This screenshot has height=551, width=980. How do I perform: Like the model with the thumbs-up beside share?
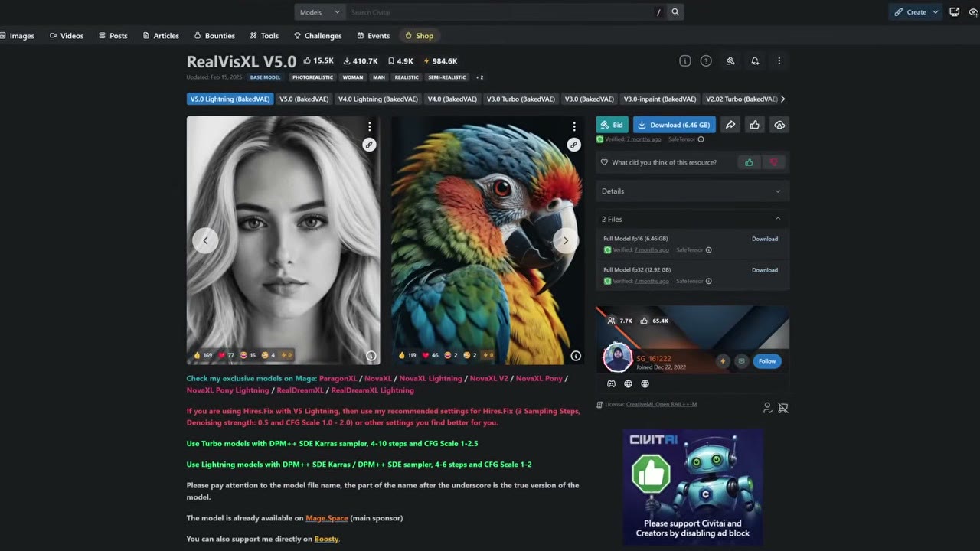coord(755,125)
